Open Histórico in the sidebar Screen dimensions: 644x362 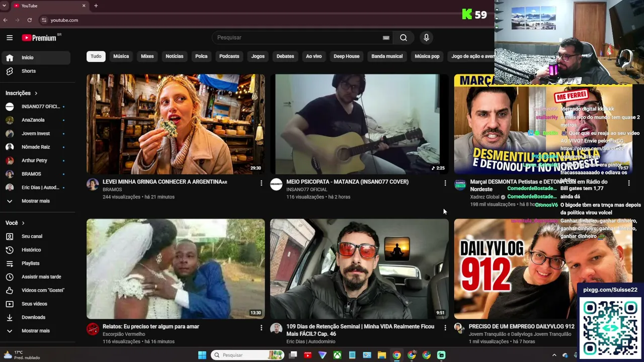click(35, 250)
